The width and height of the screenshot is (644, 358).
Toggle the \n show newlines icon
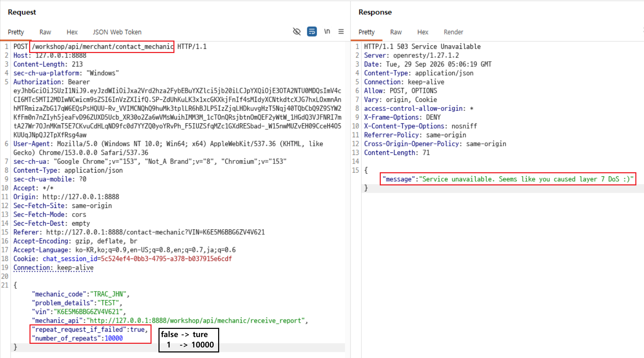tap(327, 32)
